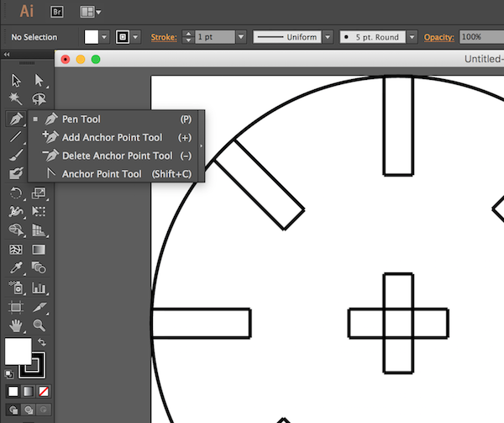Screen dimensions: 504x423
Task: Select the Slice tool
Action: pos(39,307)
